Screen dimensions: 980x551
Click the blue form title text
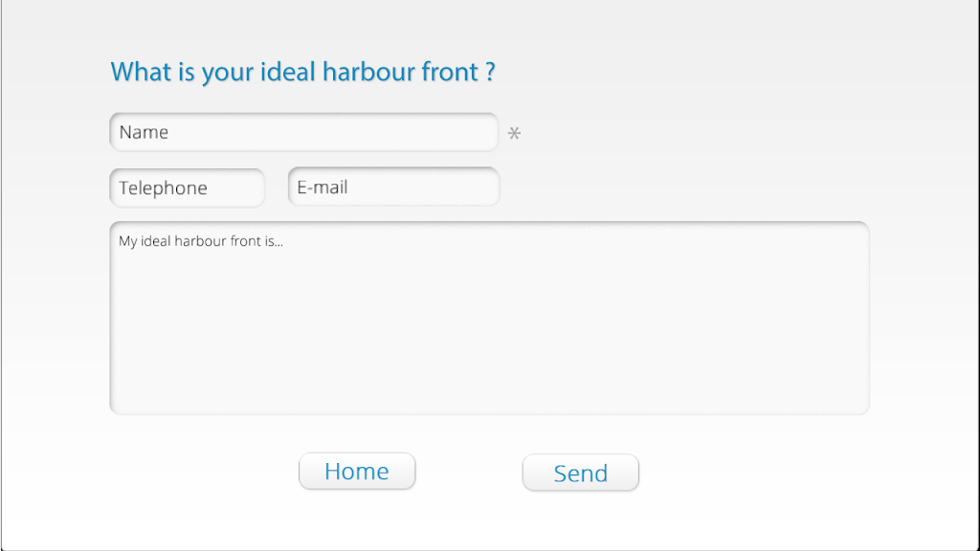coord(302,72)
